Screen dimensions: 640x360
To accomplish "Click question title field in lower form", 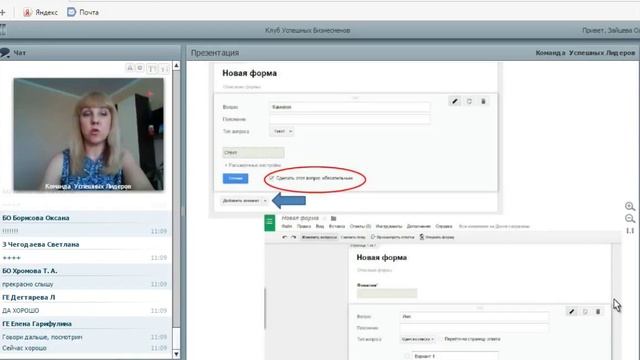I will click(474, 316).
